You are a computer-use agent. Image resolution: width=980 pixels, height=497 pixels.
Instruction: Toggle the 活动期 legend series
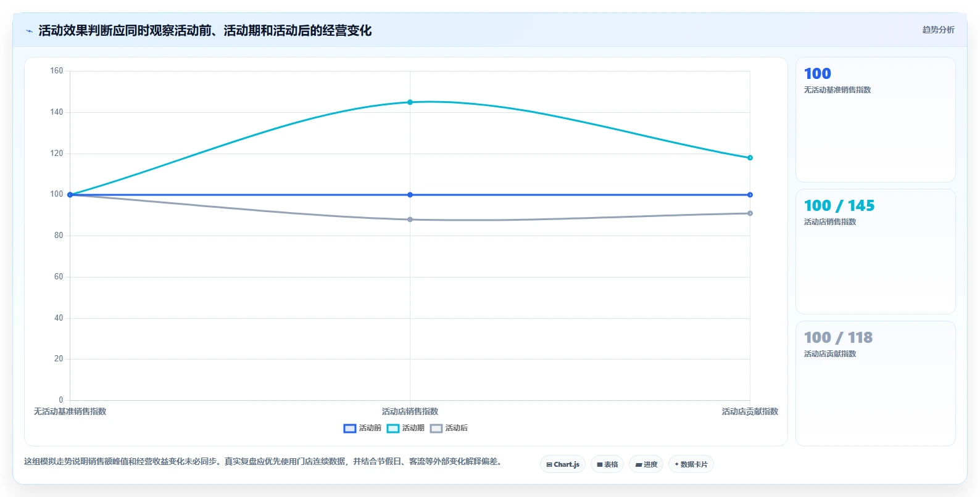click(x=405, y=428)
